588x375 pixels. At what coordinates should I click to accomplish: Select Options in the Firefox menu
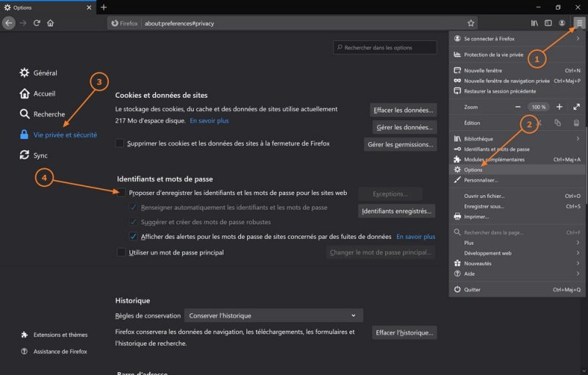pos(474,170)
